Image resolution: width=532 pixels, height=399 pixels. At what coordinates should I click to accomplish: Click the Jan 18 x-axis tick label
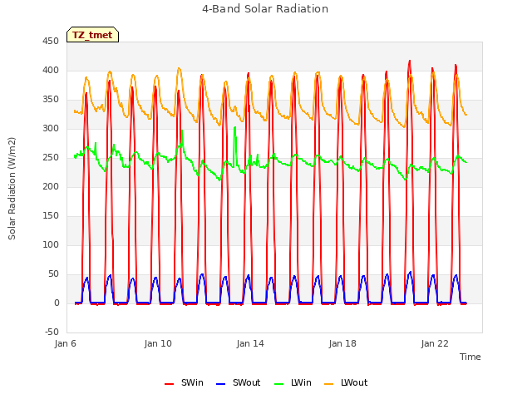(342, 343)
